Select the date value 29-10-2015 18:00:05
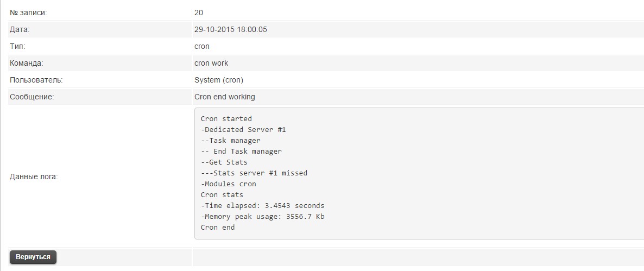The height and width of the screenshot is (271, 644). tap(230, 29)
